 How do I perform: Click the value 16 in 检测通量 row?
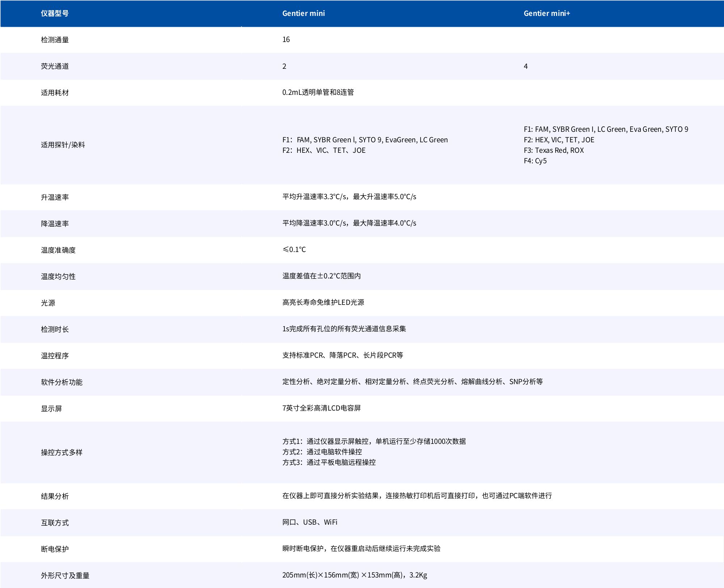click(x=286, y=39)
